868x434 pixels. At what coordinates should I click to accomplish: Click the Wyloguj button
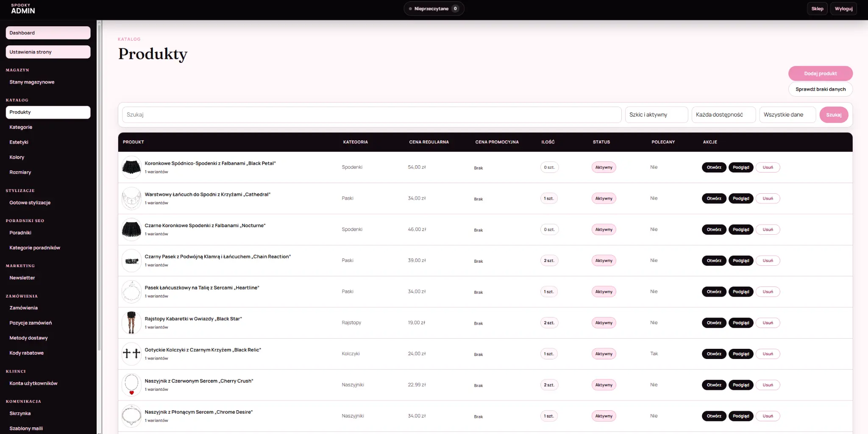pos(843,8)
